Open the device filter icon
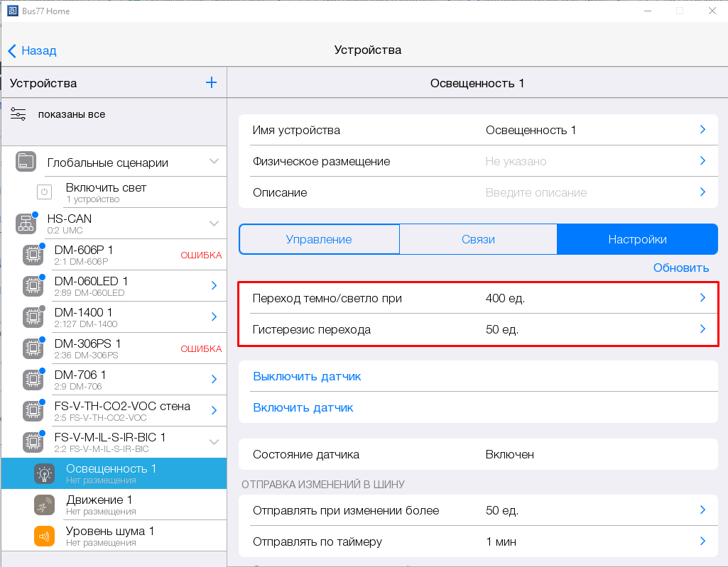The height and width of the screenshot is (567, 728). click(x=18, y=114)
